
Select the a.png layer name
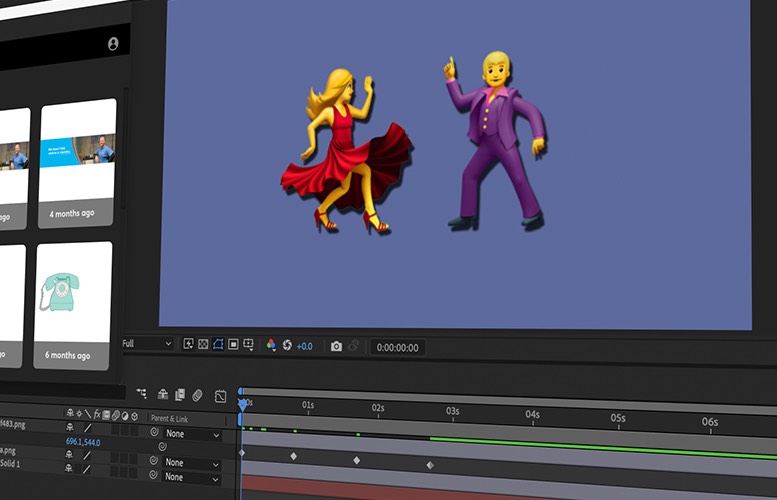point(8,450)
